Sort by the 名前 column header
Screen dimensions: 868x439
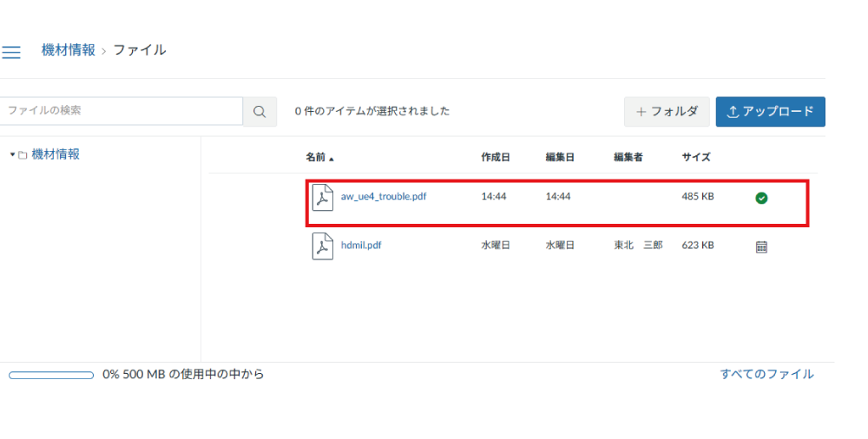[x=319, y=157]
